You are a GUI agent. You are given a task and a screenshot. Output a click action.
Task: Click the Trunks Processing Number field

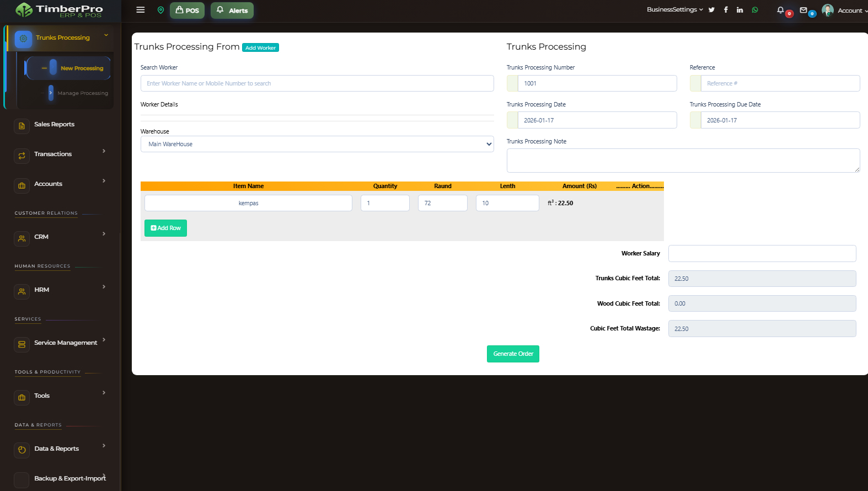[x=597, y=83]
